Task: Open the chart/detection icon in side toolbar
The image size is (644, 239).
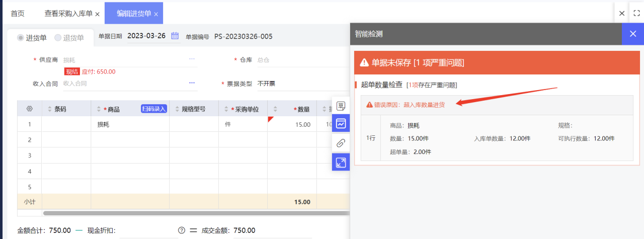Action: [341, 123]
